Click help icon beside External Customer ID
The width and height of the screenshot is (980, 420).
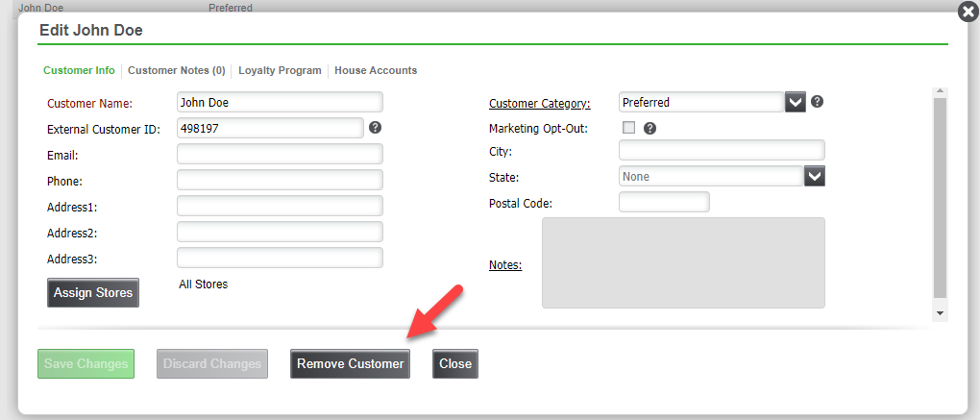point(375,128)
